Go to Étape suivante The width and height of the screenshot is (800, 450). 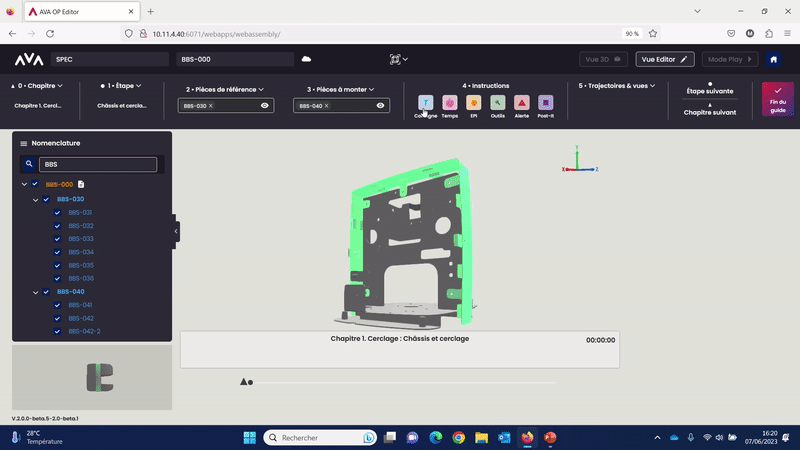click(x=710, y=89)
